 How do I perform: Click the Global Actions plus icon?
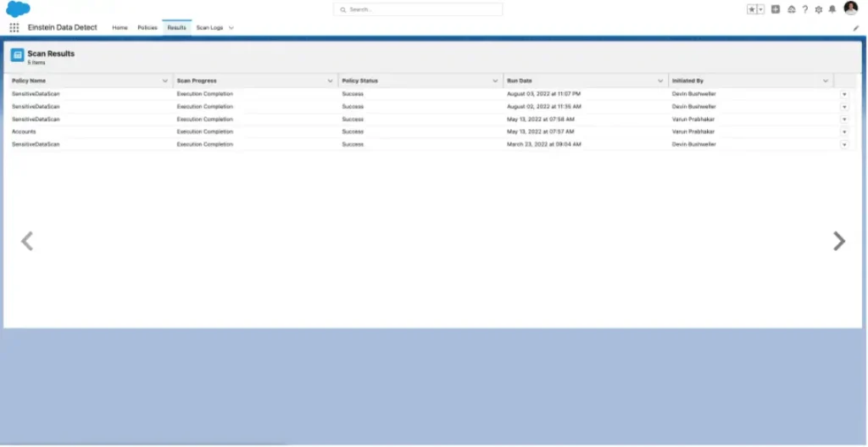776,9
